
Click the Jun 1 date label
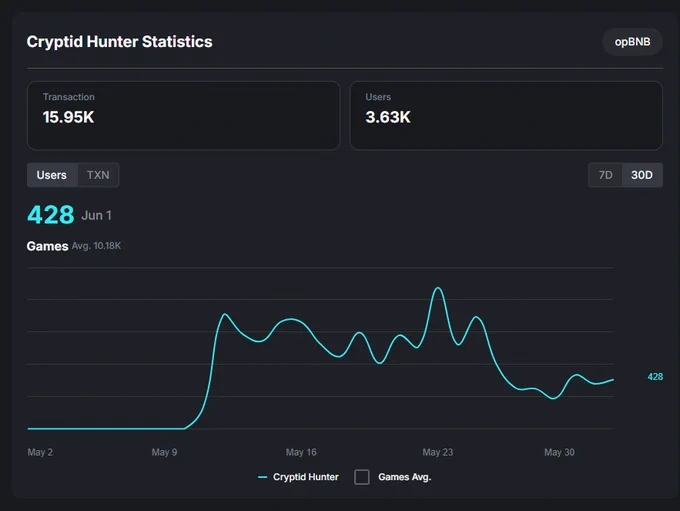coord(97,216)
